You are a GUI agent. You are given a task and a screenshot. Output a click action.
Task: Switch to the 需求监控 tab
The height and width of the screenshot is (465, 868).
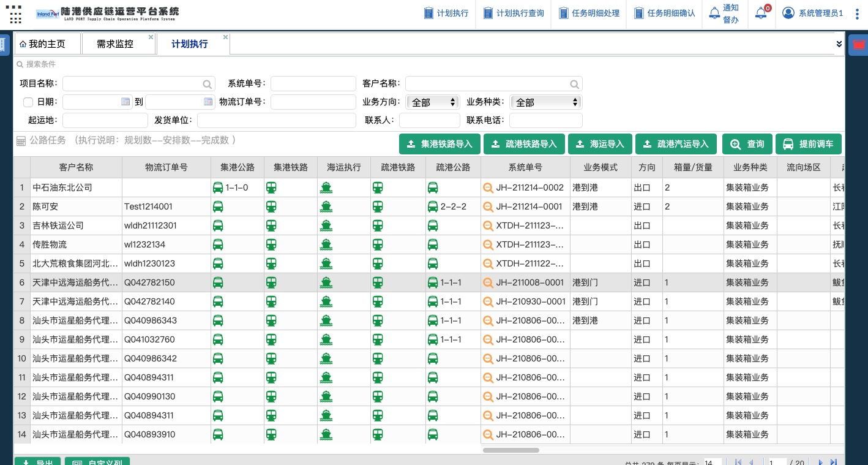pyautogui.click(x=115, y=44)
